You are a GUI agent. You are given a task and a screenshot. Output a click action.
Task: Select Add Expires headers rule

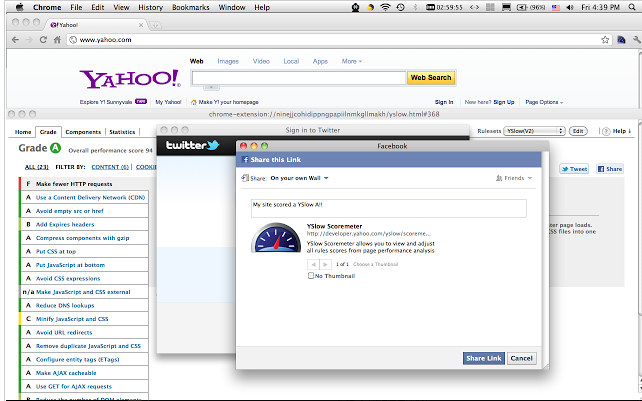click(84, 224)
